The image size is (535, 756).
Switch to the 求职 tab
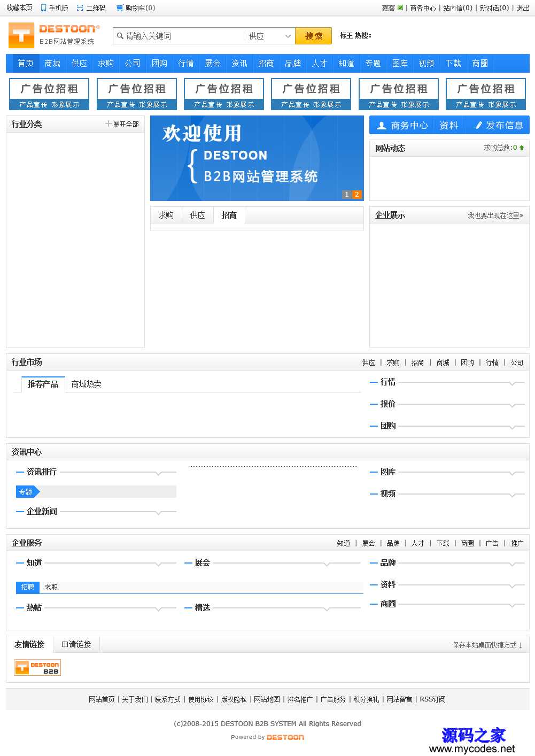click(x=51, y=587)
